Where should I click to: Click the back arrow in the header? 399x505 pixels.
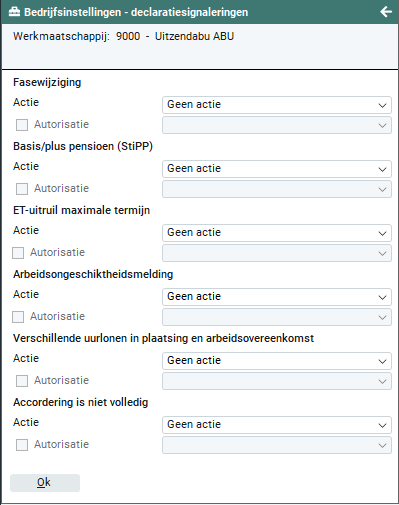coord(386,12)
